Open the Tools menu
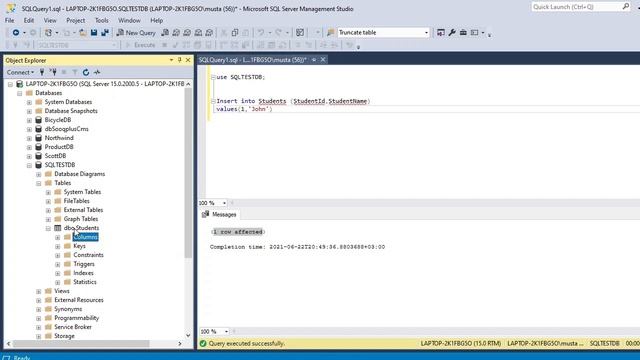Image resolution: width=640 pixels, height=360 pixels. pyautogui.click(x=102, y=20)
